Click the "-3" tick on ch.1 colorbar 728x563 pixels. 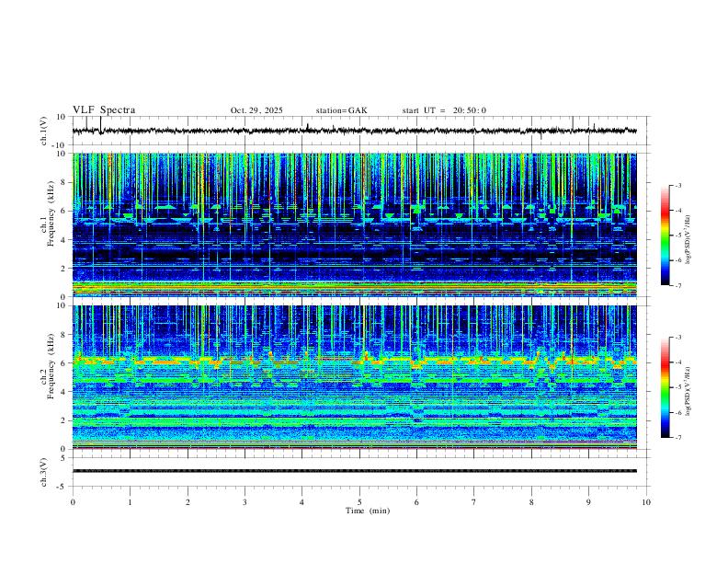pos(678,185)
